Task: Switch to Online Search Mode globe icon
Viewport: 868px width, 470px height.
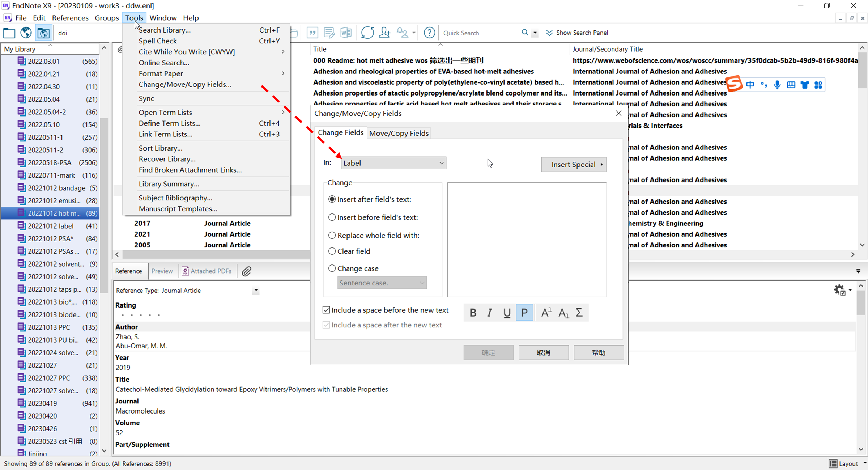Action: pyautogui.click(x=26, y=33)
